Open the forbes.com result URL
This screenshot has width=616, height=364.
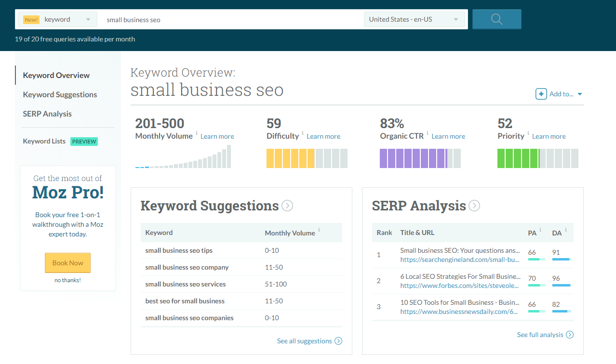pyautogui.click(x=460, y=286)
